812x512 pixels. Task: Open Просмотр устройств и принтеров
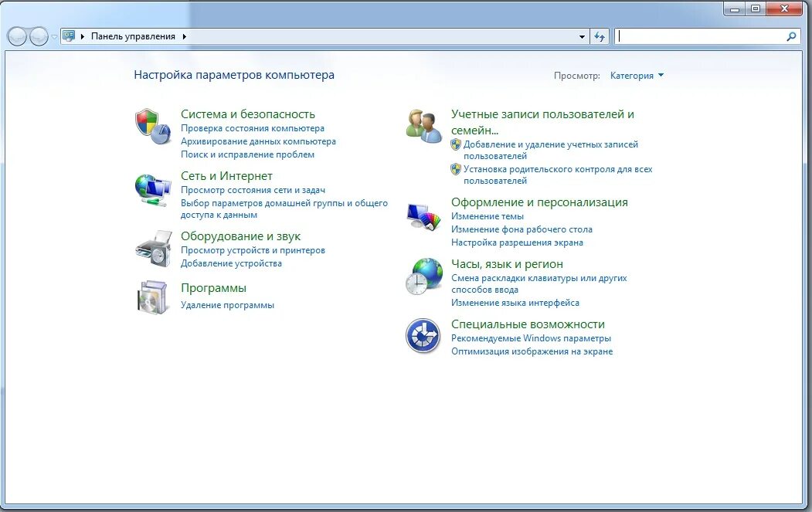(x=253, y=250)
